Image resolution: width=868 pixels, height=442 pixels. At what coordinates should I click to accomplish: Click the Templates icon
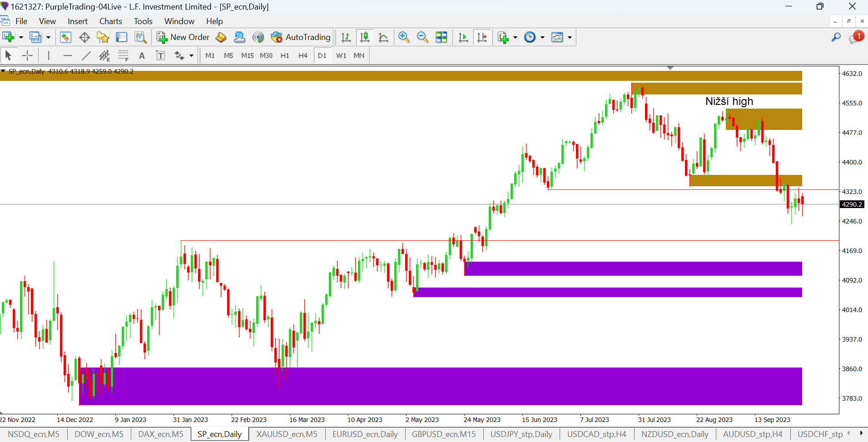click(557, 37)
